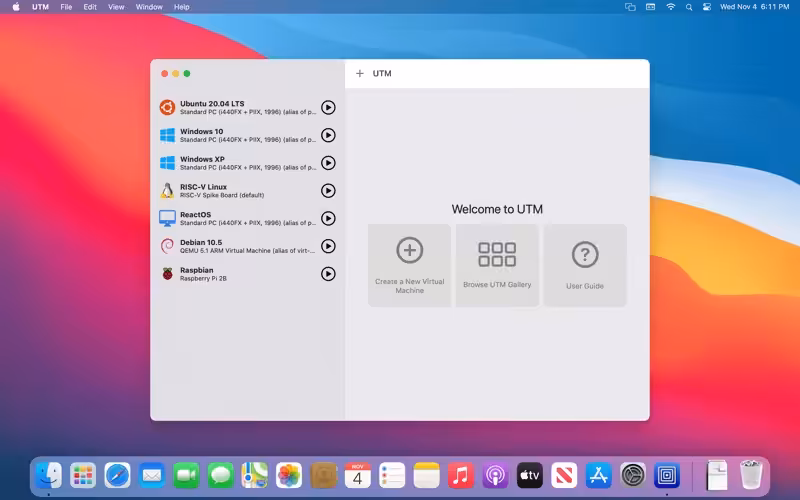Click the play button for Windows XP
Viewport: 800px width, 500px height.
(x=328, y=163)
